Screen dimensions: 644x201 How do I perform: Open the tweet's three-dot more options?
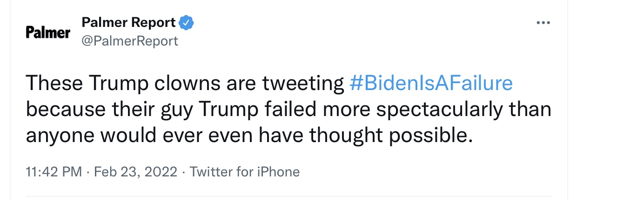pyautogui.click(x=543, y=23)
